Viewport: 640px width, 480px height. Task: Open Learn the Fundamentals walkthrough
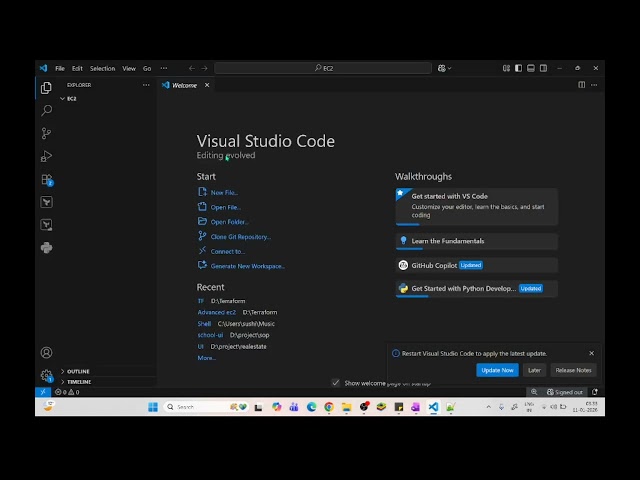coord(476,241)
